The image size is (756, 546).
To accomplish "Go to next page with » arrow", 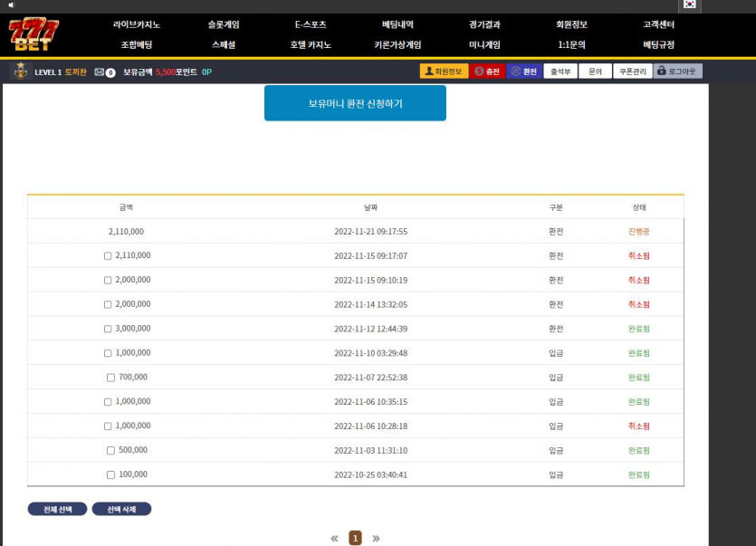I will point(376,539).
